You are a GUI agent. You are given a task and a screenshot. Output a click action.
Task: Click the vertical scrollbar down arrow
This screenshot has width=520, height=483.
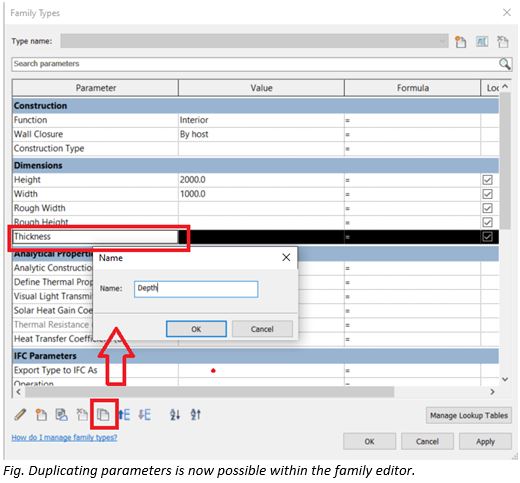[x=505, y=379]
